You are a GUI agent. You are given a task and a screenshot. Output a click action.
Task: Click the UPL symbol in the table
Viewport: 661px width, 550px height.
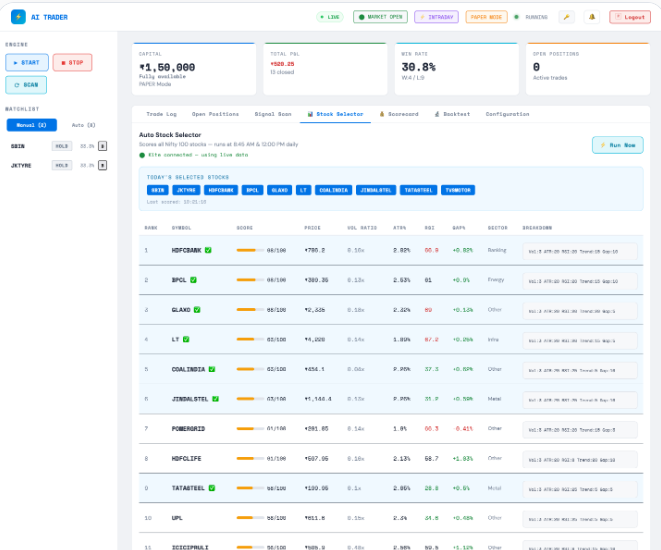(177, 518)
